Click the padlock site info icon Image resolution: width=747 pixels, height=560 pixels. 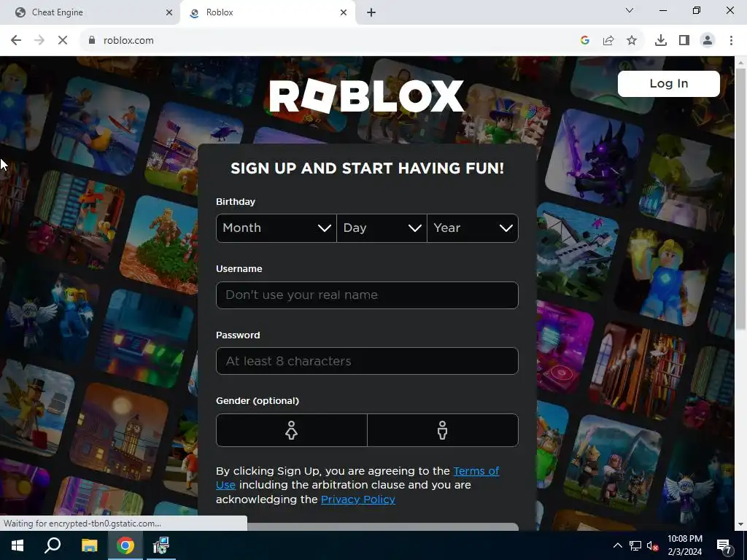(92, 41)
